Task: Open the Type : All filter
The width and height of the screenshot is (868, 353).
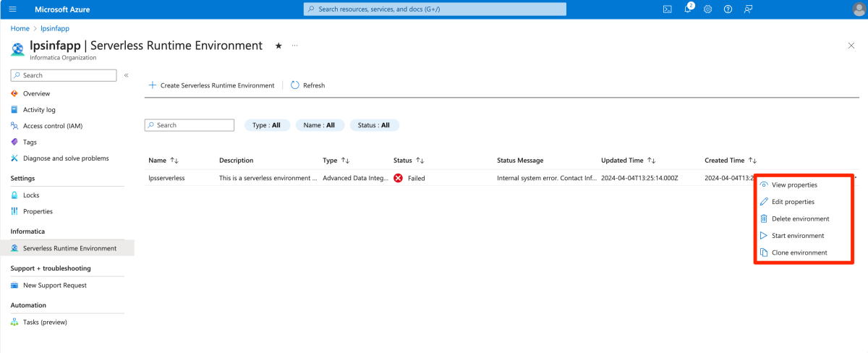Action: [x=268, y=125]
